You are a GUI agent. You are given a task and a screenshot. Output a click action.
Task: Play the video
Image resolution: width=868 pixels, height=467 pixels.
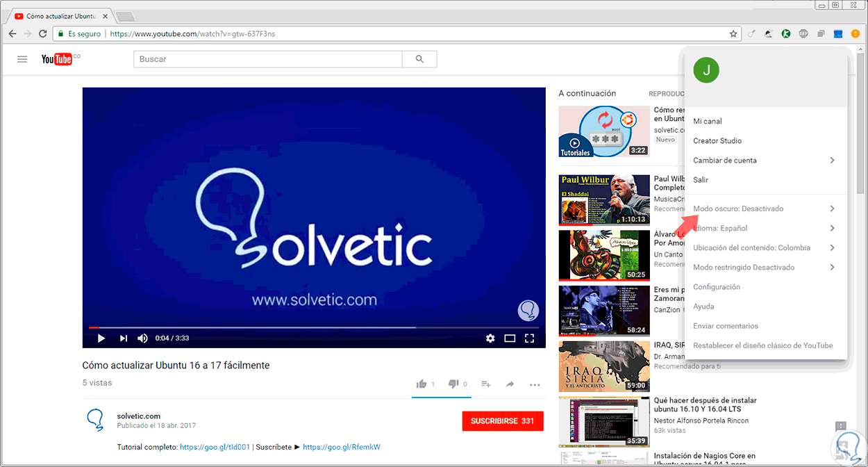point(101,338)
